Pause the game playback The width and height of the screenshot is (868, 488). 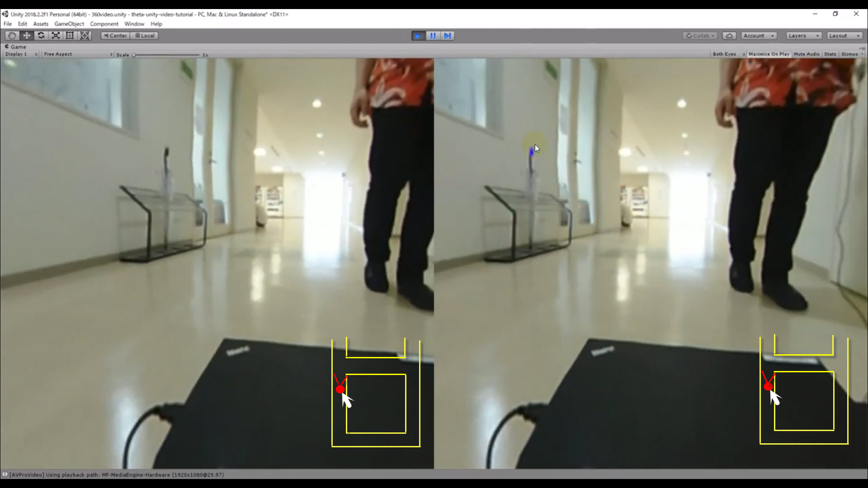pyautogui.click(x=433, y=36)
